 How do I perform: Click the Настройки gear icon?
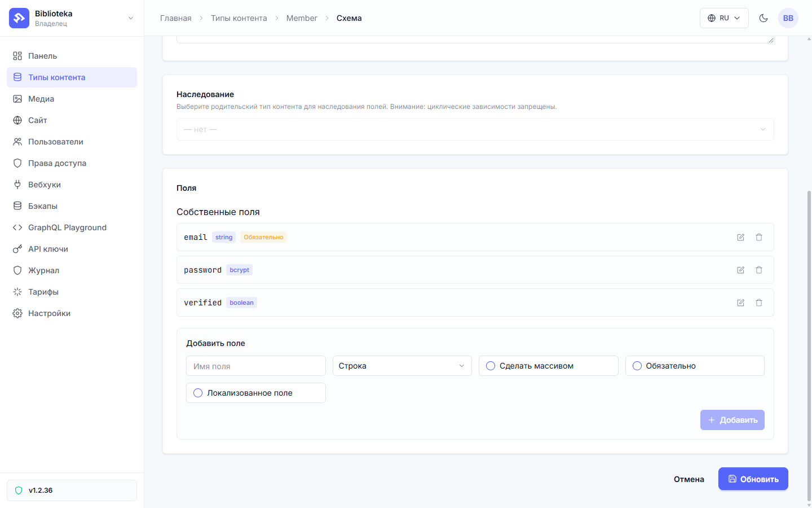click(17, 313)
